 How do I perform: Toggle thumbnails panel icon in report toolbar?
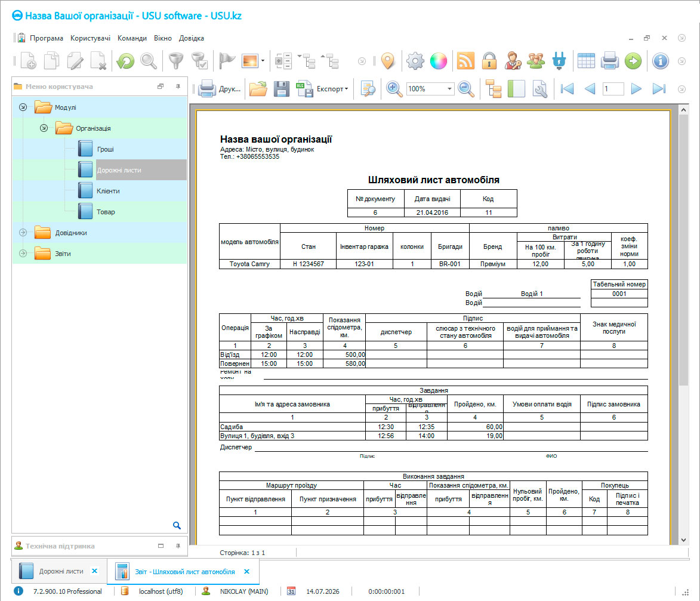pos(516,89)
